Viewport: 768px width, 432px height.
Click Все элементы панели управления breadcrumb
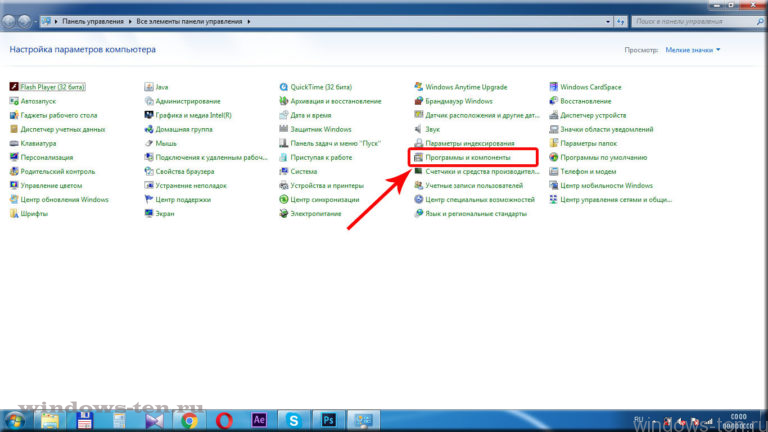pyautogui.click(x=189, y=22)
